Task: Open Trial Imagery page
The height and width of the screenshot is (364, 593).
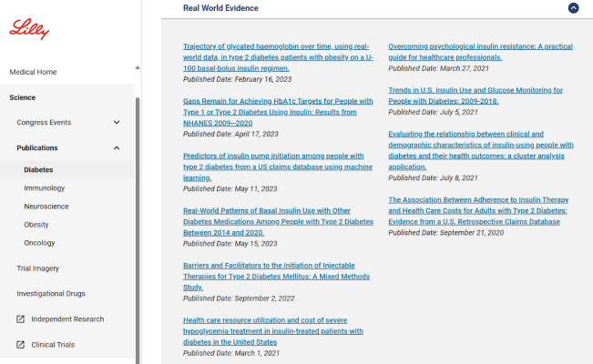Action: pyautogui.click(x=37, y=268)
